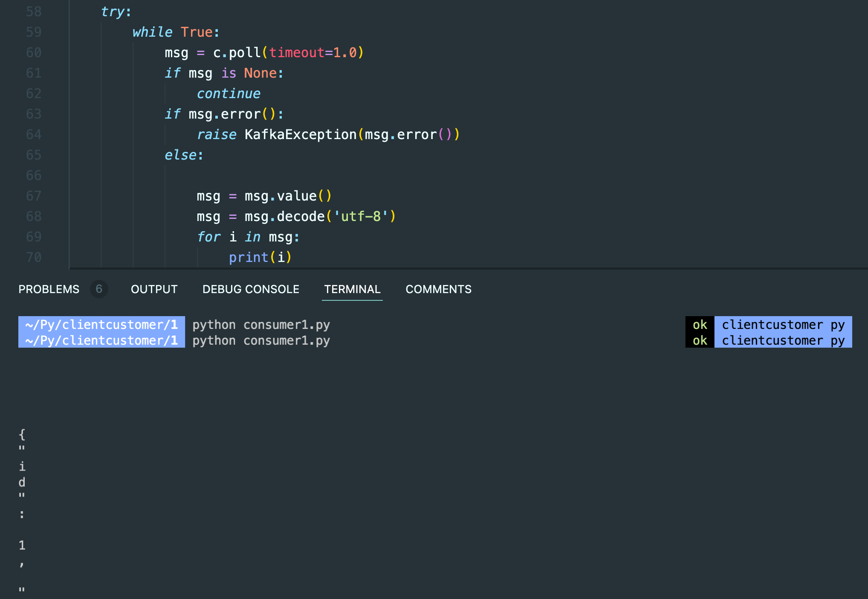Click the continue keyword on line 62

coord(229,93)
